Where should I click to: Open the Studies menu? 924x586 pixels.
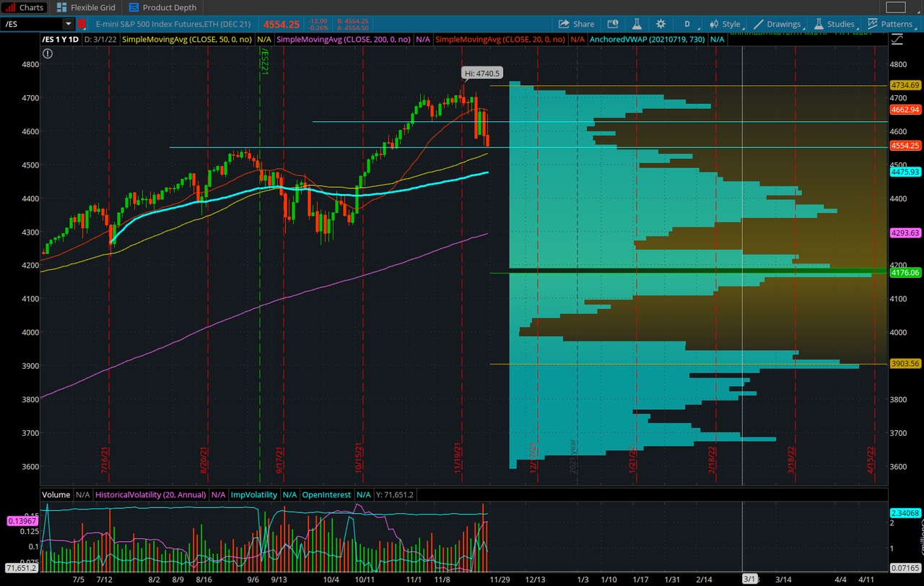[x=834, y=24]
